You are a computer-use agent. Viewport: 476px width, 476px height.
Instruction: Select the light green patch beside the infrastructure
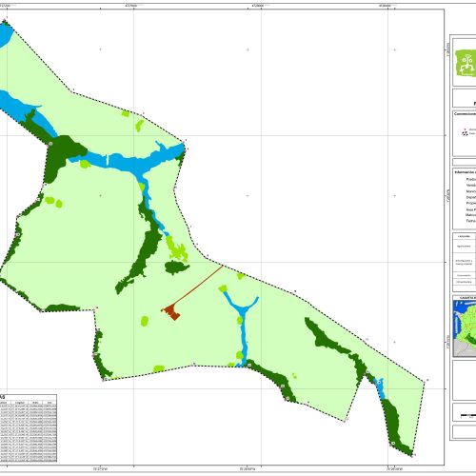[145, 321]
